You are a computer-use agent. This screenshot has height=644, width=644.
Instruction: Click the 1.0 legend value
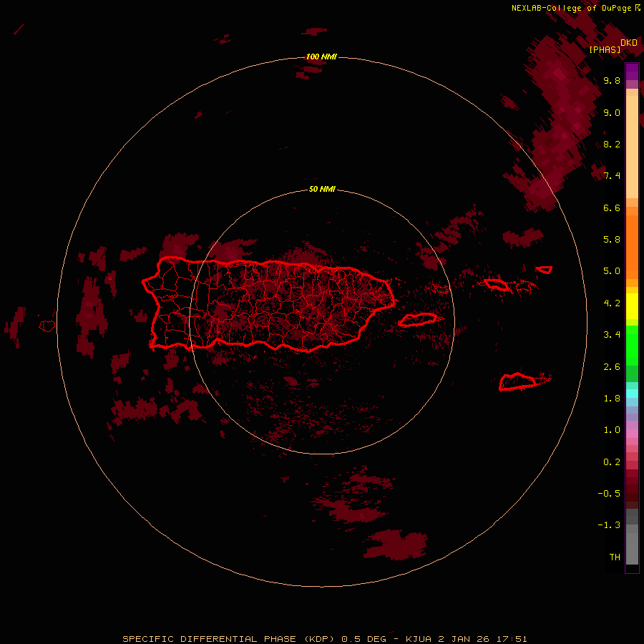[x=612, y=430]
